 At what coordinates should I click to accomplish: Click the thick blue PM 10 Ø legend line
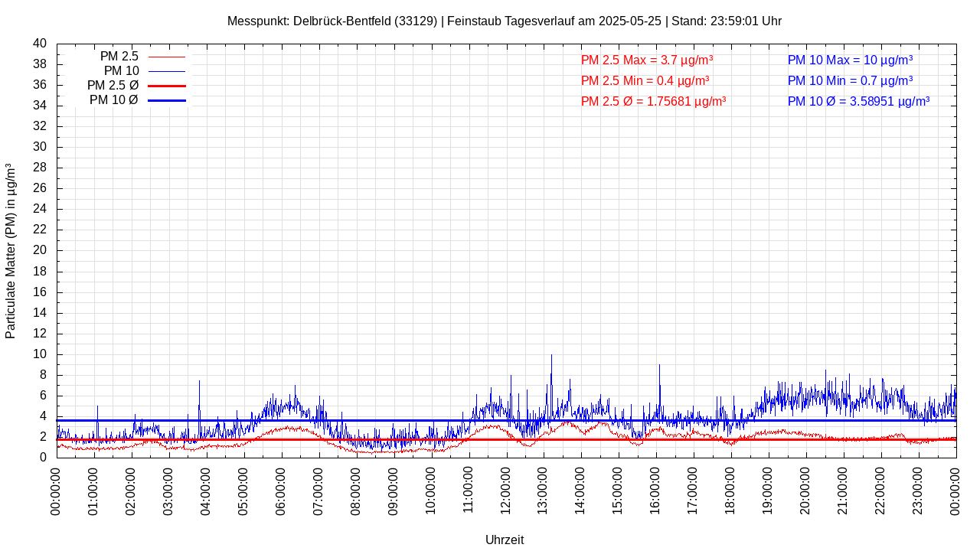[167, 100]
